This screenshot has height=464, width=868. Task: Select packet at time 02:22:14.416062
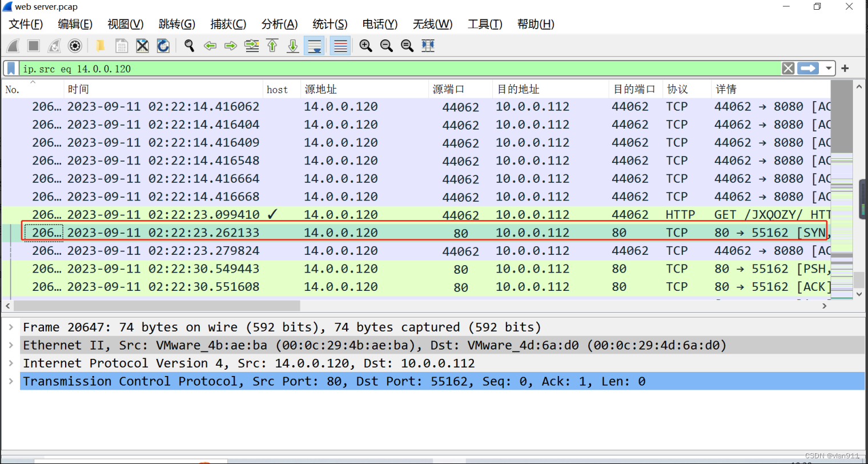tap(416, 107)
